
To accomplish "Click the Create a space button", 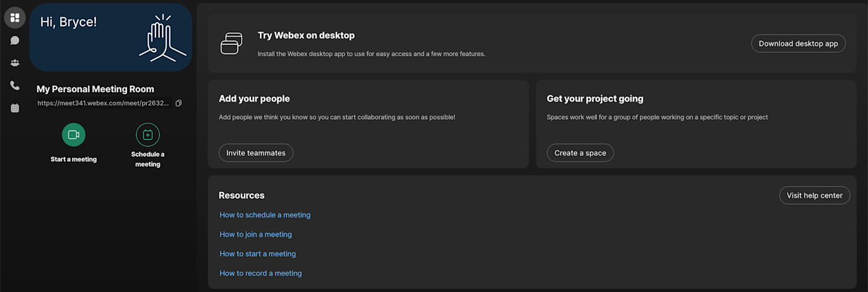I will click(x=580, y=153).
